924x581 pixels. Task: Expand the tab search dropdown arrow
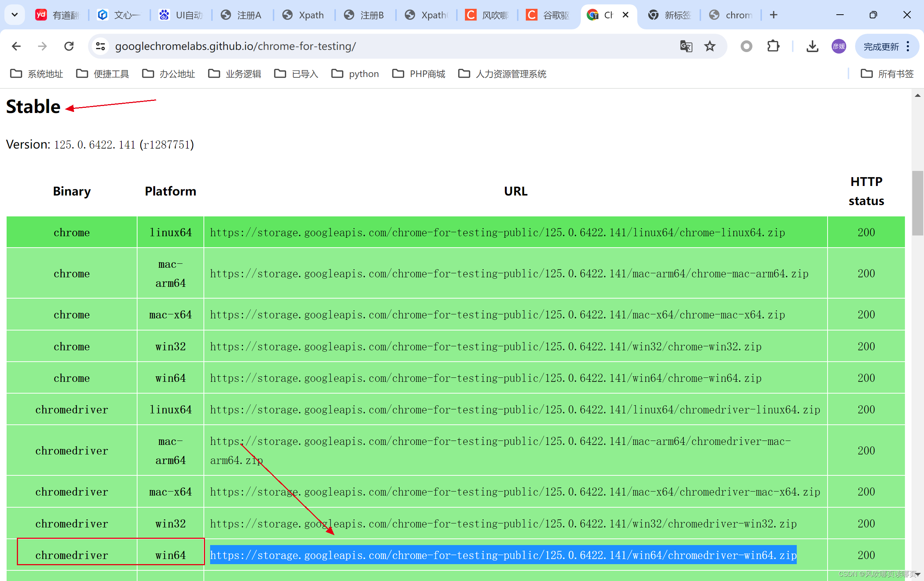pyautogui.click(x=15, y=15)
